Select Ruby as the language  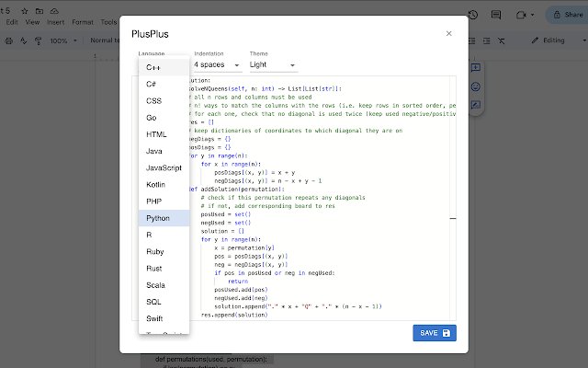click(164, 251)
